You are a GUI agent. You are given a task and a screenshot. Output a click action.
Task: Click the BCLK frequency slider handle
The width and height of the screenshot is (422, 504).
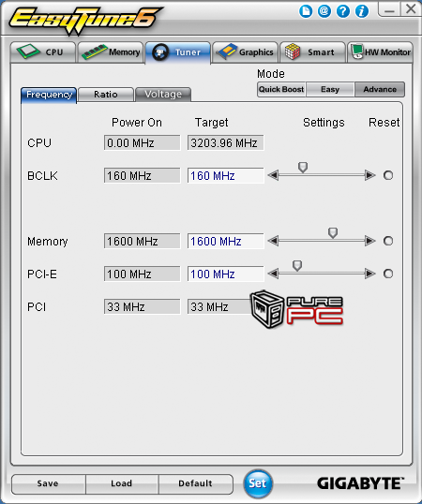coord(303,167)
